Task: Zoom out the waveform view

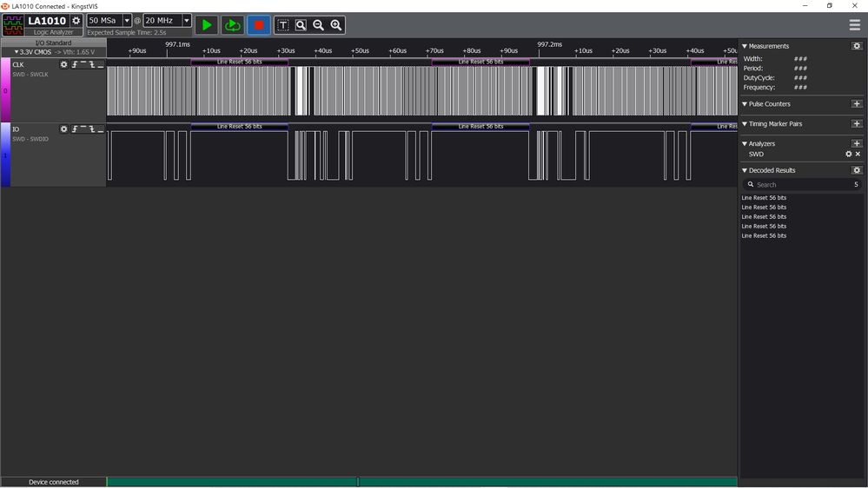Action: pos(318,25)
